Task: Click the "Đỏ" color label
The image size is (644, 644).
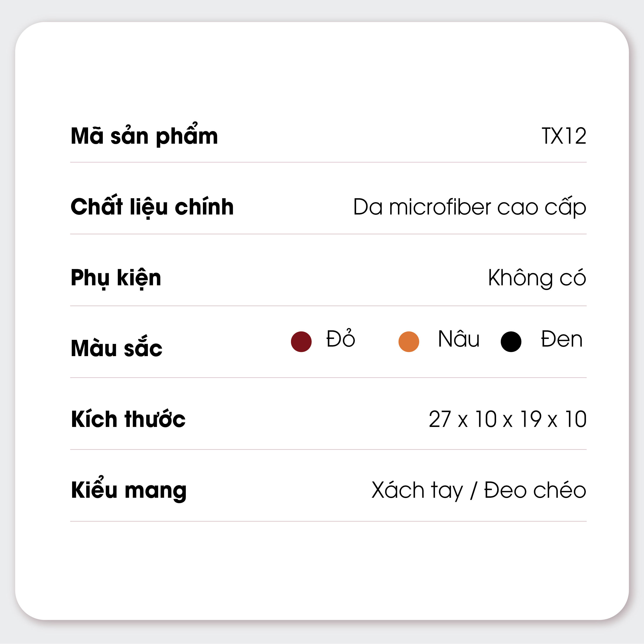Action: point(341,339)
